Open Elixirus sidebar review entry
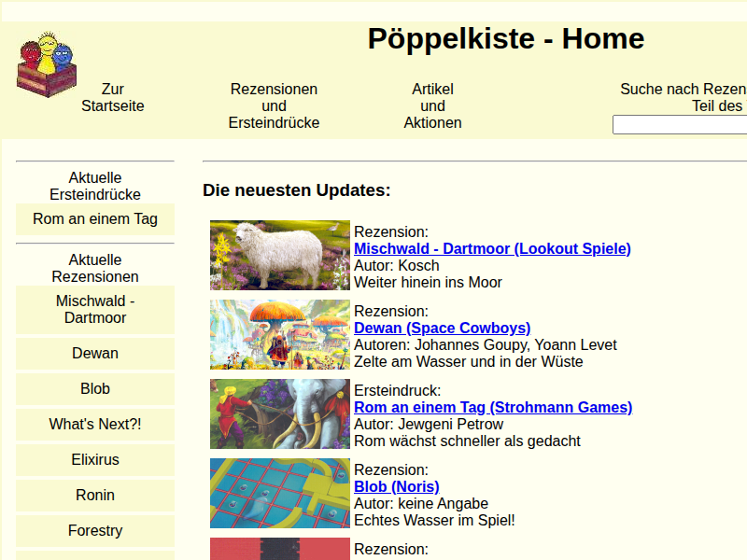The width and height of the screenshot is (747, 560). (x=95, y=460)
